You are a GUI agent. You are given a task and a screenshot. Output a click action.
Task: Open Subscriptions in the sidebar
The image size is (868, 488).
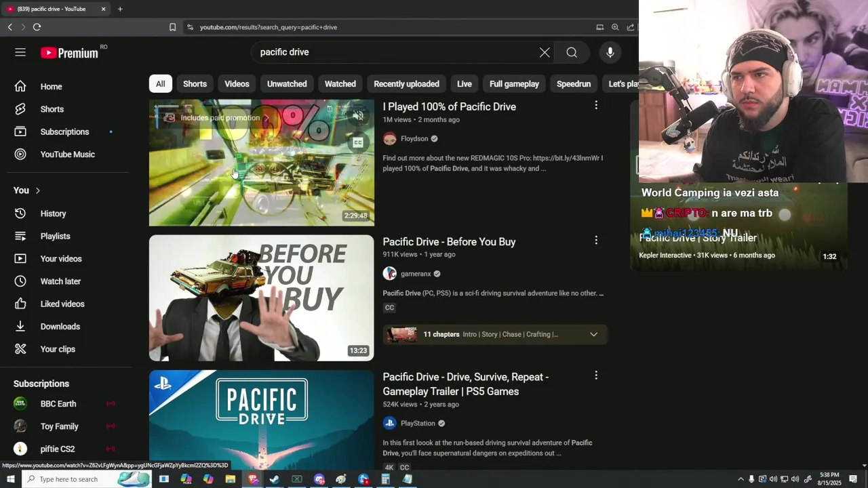(65, 131)
